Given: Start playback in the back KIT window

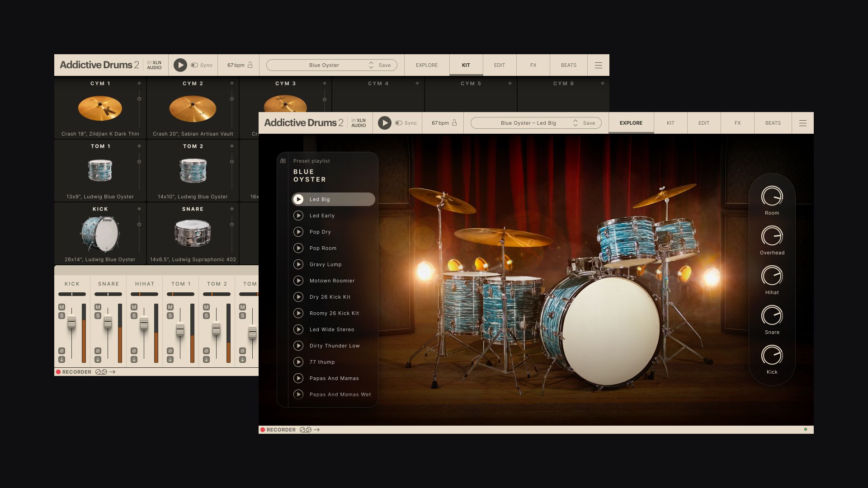Looking at the screenshot, I should tap(180, 65).
